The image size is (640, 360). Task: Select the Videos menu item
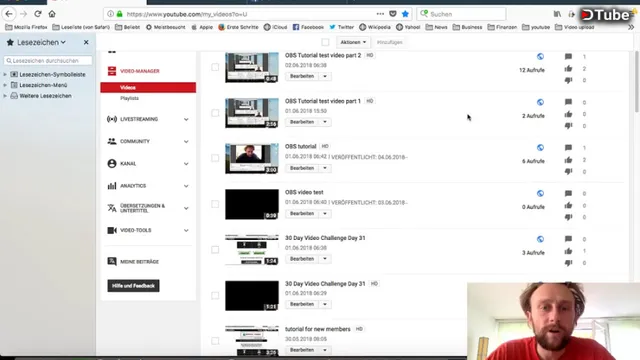point(148,87)
